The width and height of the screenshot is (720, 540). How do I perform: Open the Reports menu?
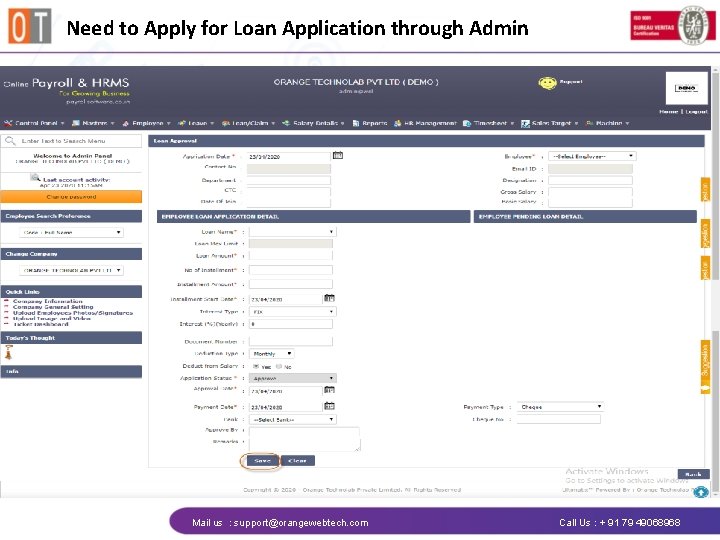374,123
